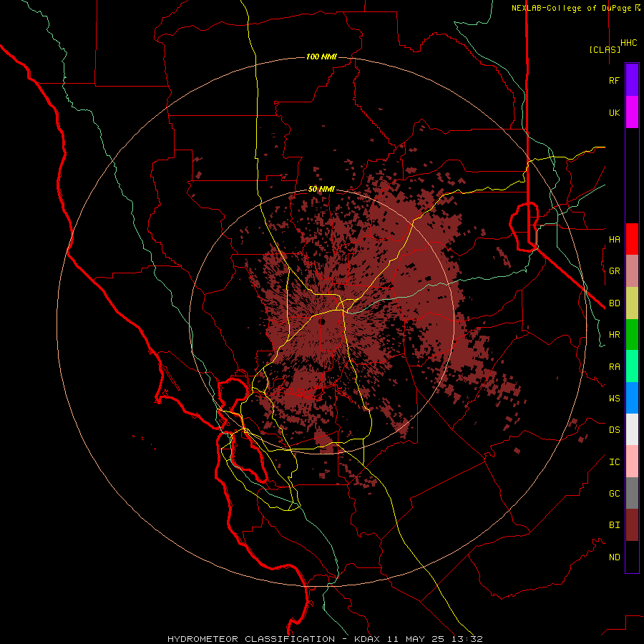Click the GC gray legend swatch

(632, 493)
